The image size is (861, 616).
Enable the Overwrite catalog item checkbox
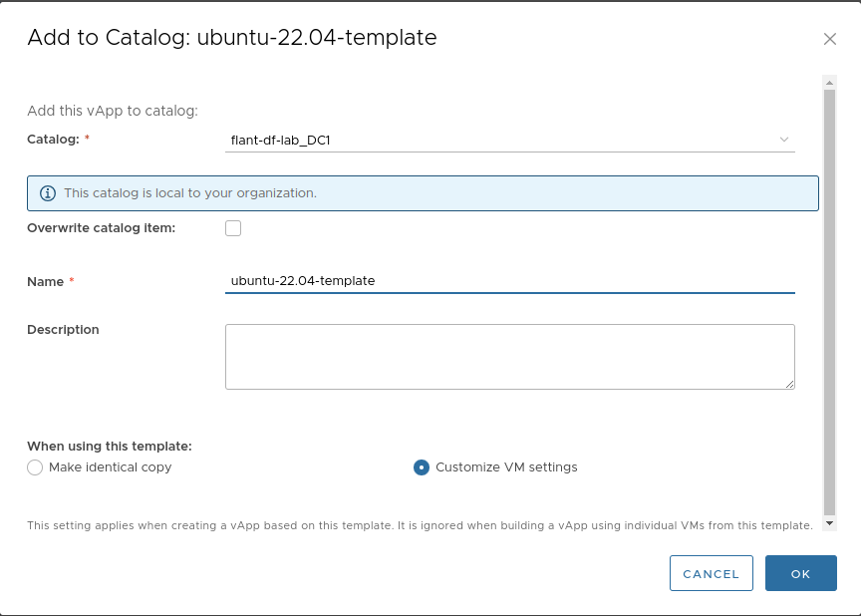click(x=233, y=228)
